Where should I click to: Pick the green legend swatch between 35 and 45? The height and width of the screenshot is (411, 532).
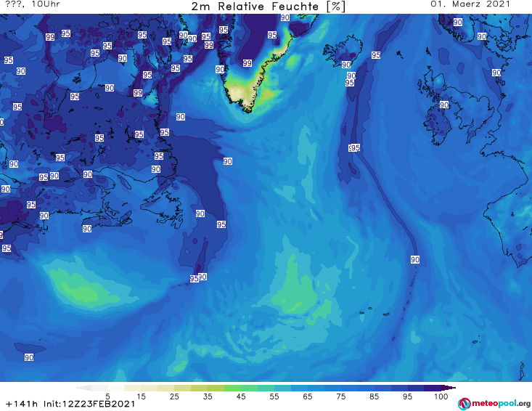coord(232,388)
